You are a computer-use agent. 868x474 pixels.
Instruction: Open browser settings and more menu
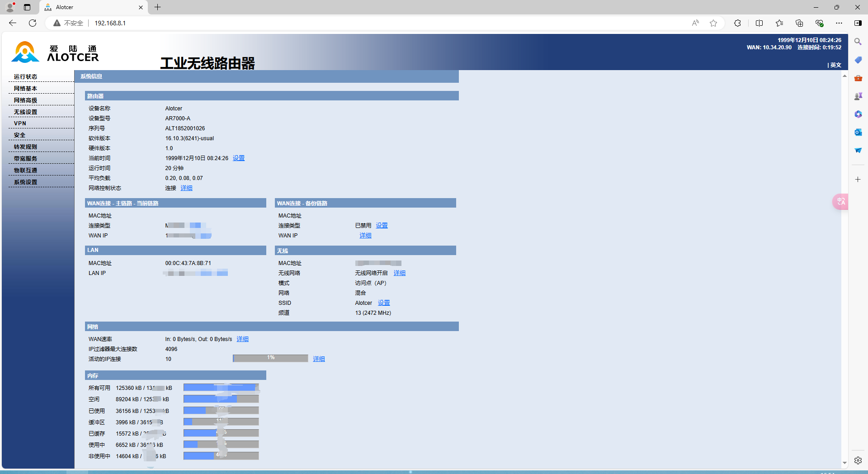[x=839, y=23]
